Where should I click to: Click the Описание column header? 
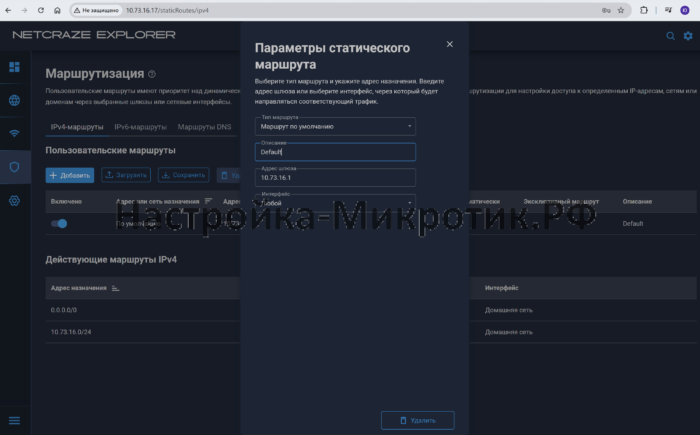637,201
